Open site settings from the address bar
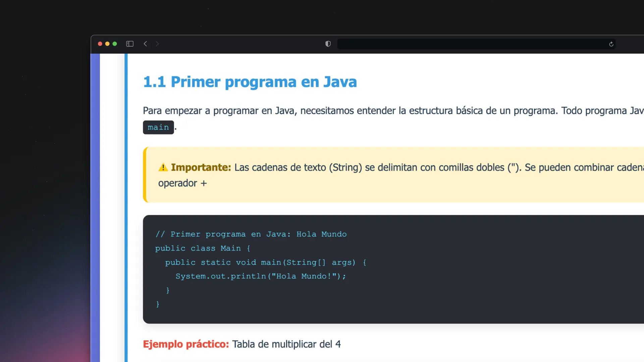The width and height of the screenshot is (644, 362). pyautogui.click(x=328, y=44)
